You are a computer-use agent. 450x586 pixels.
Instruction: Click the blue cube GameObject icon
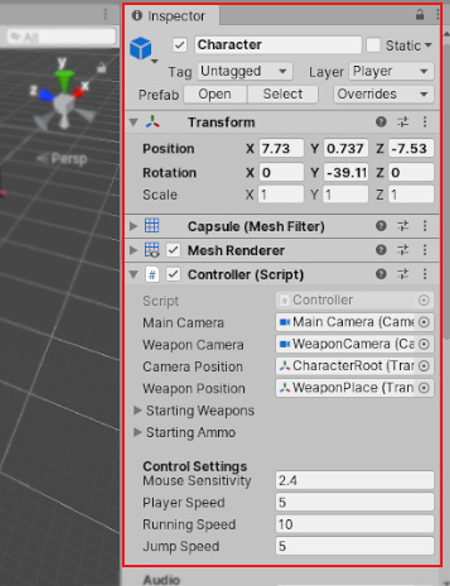(141, 49)
